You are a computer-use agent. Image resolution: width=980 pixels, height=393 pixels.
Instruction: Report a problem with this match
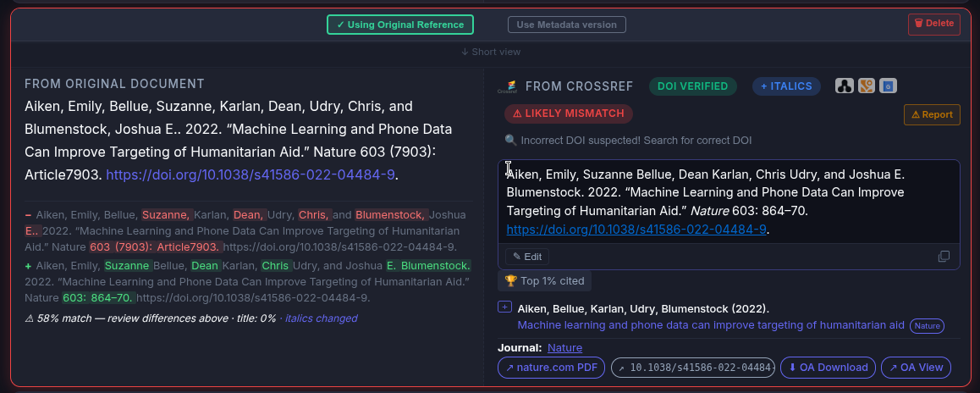(x=931, y=114)
